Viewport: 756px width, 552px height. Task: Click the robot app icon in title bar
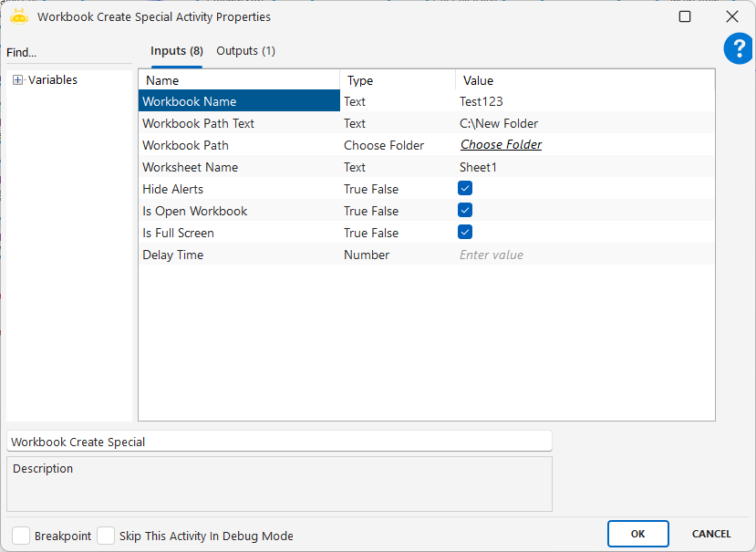tap(19, 16)
